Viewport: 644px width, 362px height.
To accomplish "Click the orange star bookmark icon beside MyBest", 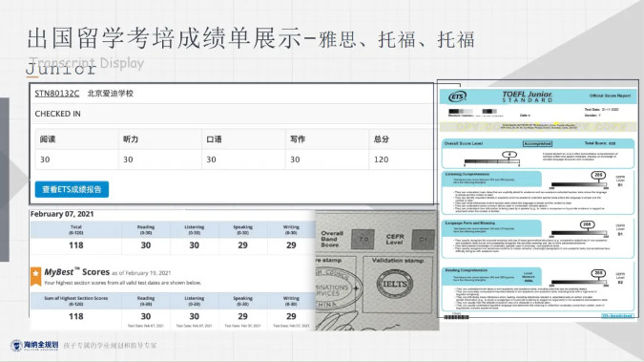I will click(x=35, y=276).
